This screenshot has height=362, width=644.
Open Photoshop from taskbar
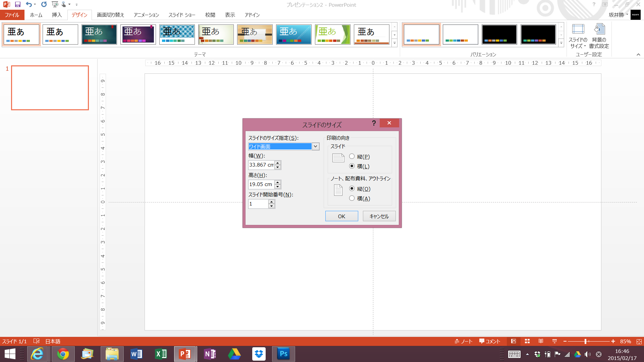(x=283, y=354)
